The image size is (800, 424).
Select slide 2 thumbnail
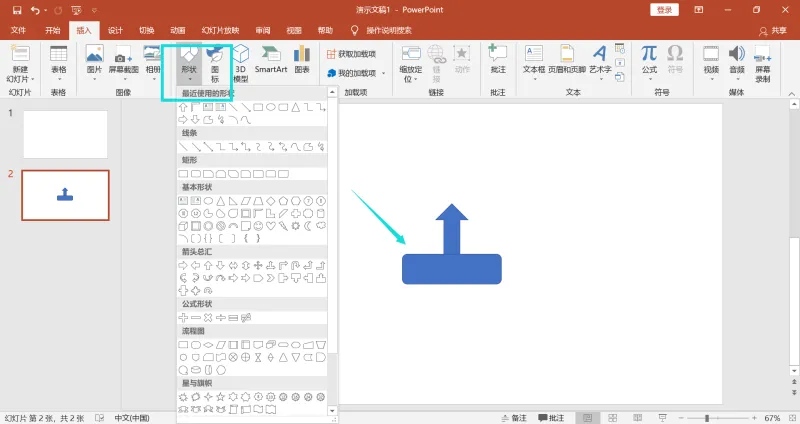(x=65, y=195)
